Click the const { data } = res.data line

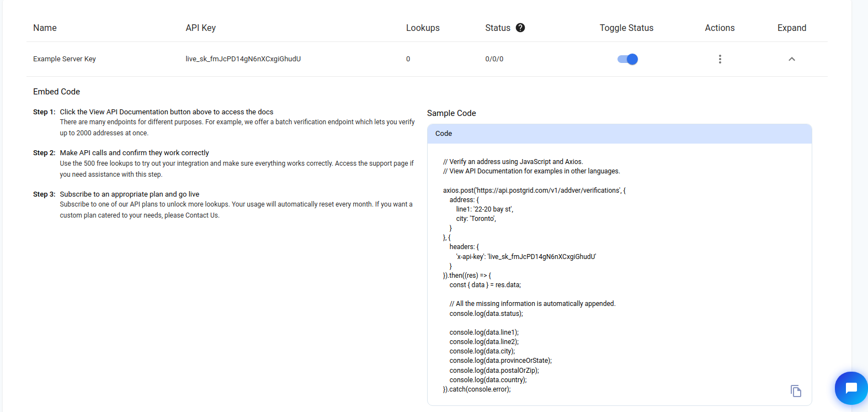click(485, 285)
